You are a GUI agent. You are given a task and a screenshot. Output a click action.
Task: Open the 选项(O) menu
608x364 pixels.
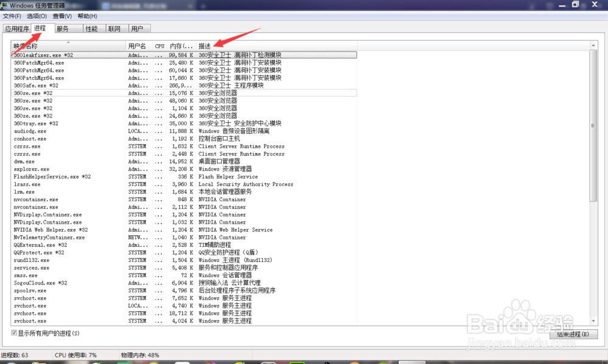coord(37,16)
